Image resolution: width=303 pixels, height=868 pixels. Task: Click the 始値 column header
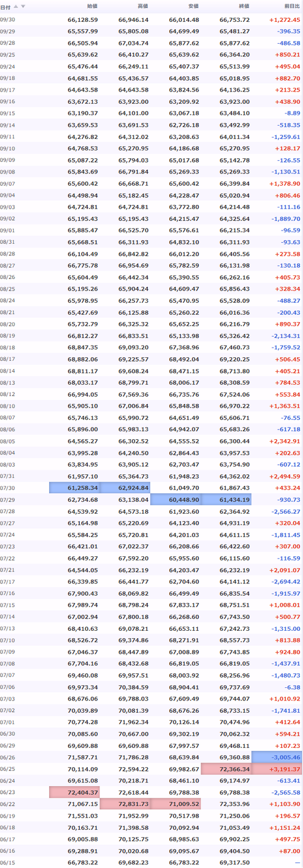[92, 7]
